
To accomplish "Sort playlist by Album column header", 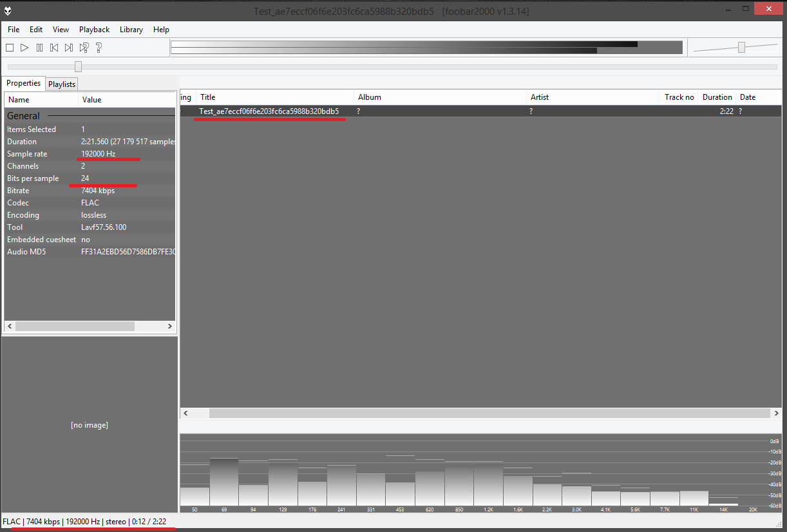I will click(370, 97).
